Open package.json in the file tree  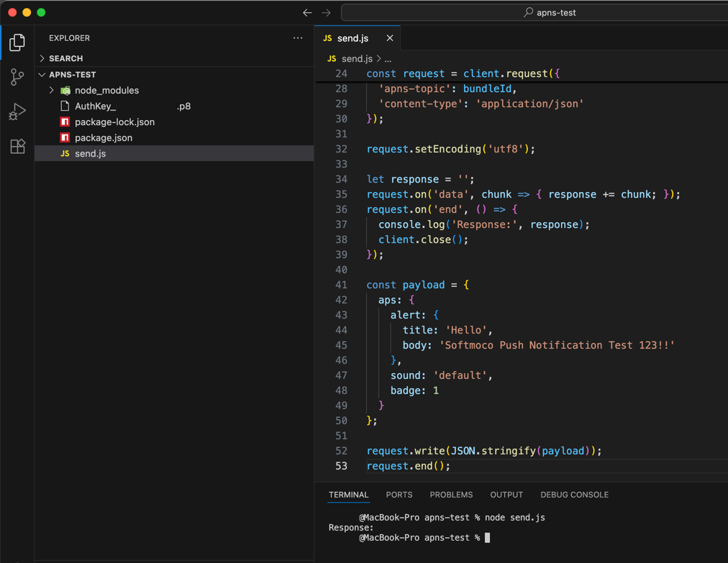pyautogui.click(x=103, y=138)
